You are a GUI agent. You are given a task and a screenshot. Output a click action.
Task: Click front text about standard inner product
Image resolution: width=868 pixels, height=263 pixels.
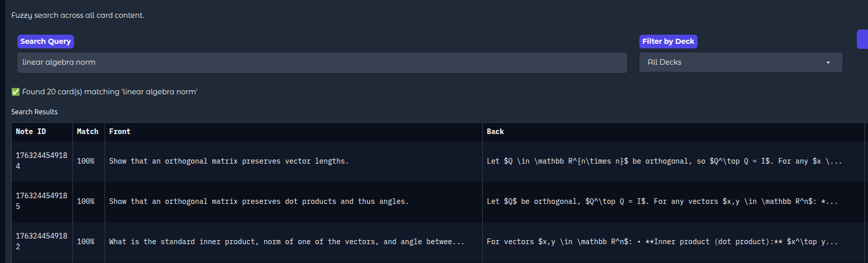pyautogui.click(x=287, y=242)
